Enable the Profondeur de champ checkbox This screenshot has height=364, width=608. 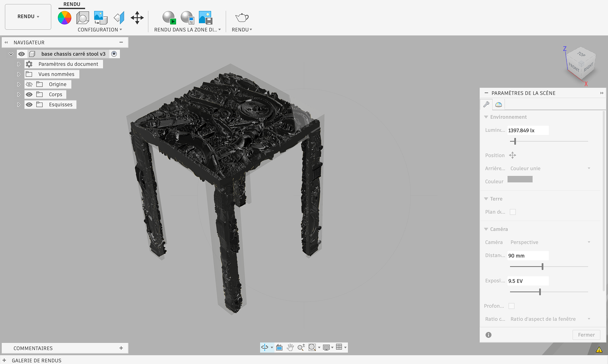(x=511, y=306)
